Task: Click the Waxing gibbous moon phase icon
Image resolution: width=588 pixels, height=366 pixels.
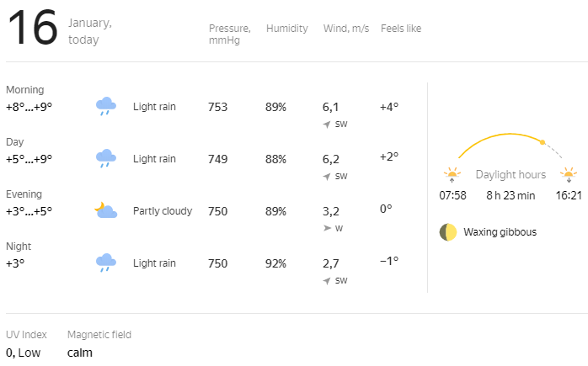Action: [x=447, y=232]
